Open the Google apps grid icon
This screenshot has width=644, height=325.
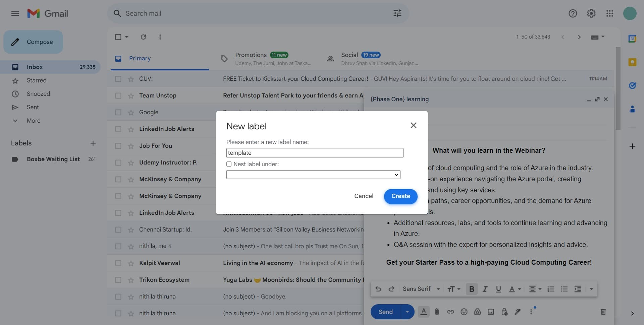tap(609, 13)
